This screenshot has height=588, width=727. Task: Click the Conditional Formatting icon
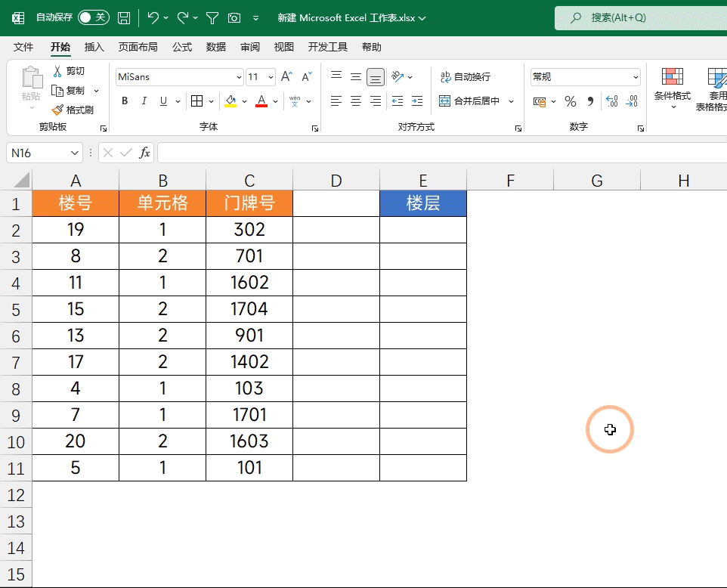pos(673,76)
